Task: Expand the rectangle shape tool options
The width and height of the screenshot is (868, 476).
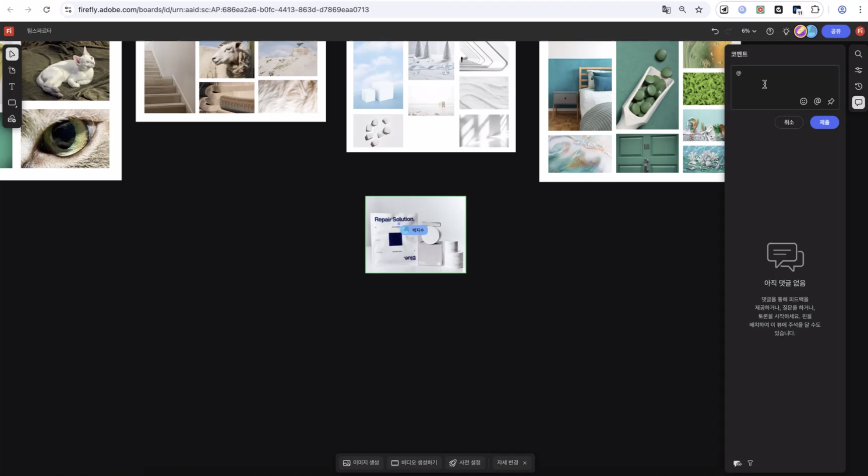Action: (12, 103)
